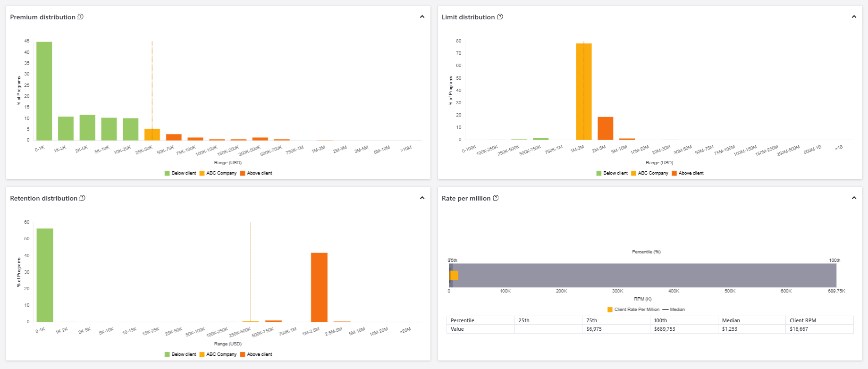Image resolution: width=868 pixels, height=369 pixels.
Task: Select the 1M-2M orange bar in Limit chart
Action: tap(584, 92)
